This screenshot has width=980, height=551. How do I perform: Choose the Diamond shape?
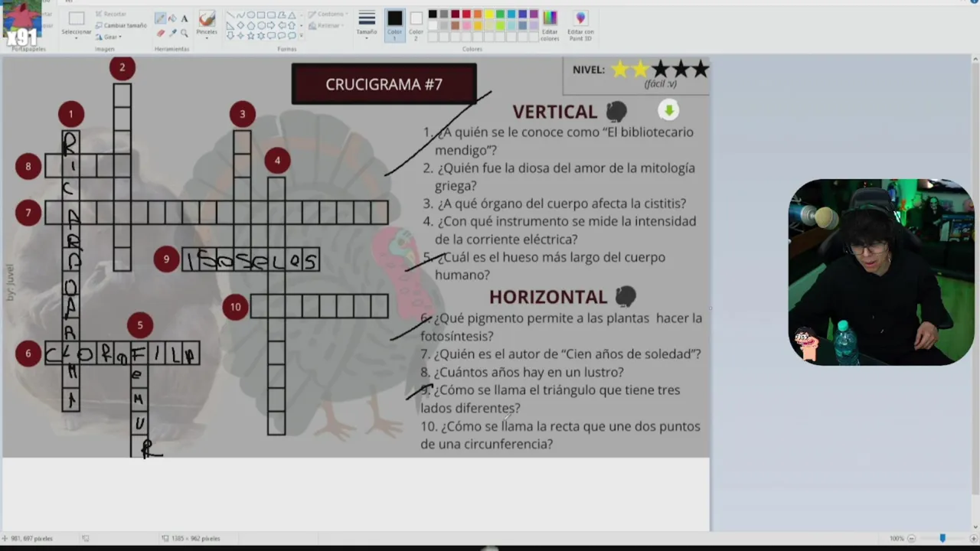(240, 25)
